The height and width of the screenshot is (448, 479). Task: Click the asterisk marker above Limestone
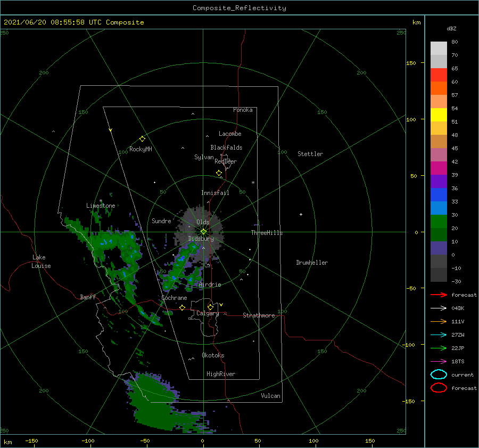click(x=101, y=201)
